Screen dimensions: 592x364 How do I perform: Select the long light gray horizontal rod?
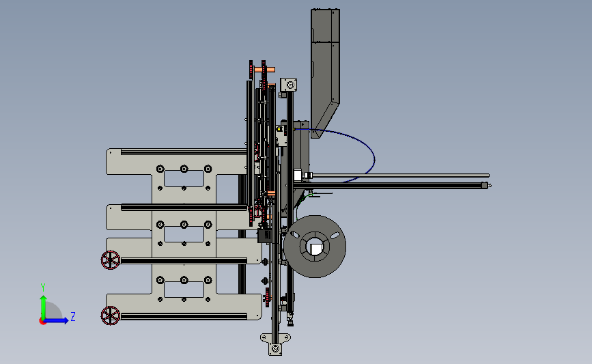[x=401, y=176]
